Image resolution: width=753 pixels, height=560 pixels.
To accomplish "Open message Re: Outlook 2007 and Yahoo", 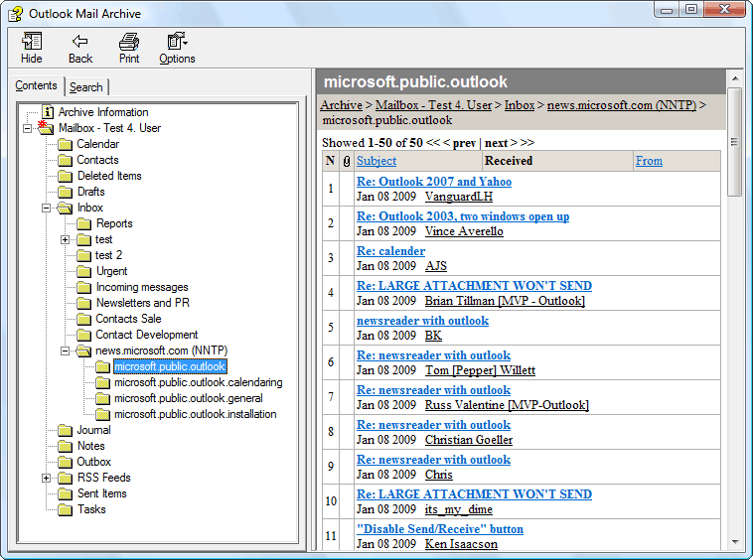I will pos(434,182).
